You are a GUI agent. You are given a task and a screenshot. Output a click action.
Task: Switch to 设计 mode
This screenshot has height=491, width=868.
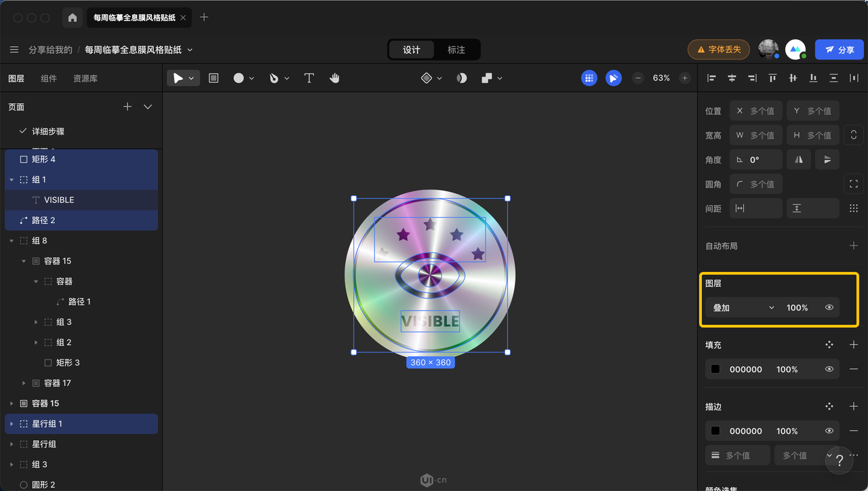click(412, 50)
